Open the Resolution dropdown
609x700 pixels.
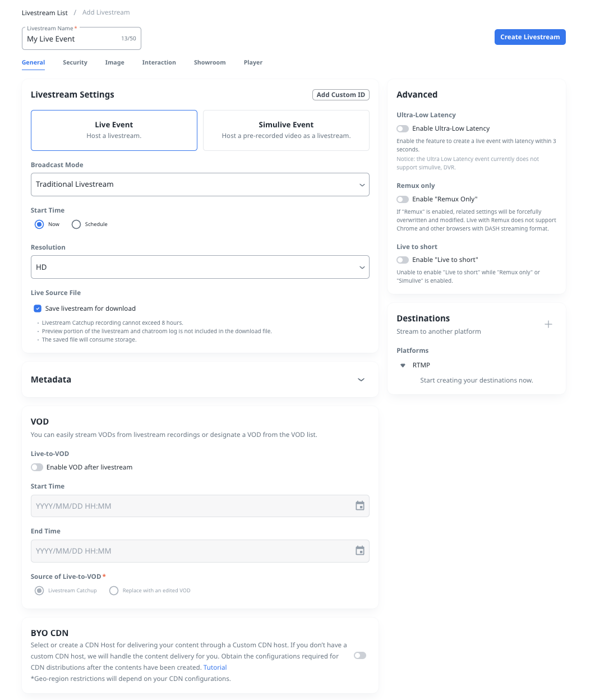pyautogui.click(x=200, y=267)
